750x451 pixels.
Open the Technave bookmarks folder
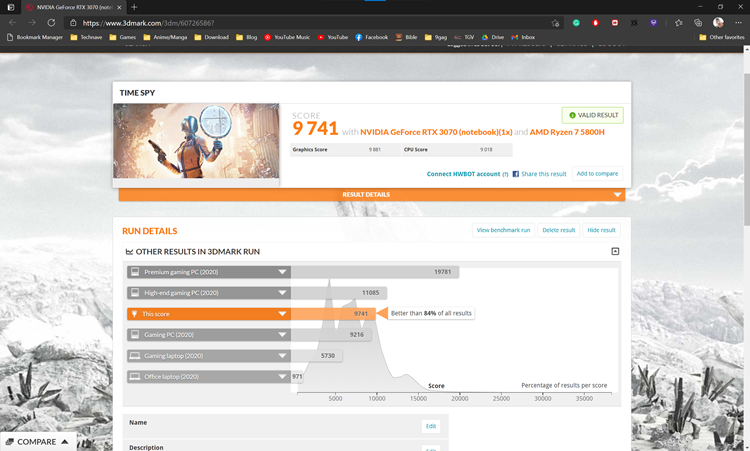click(86, 37)
